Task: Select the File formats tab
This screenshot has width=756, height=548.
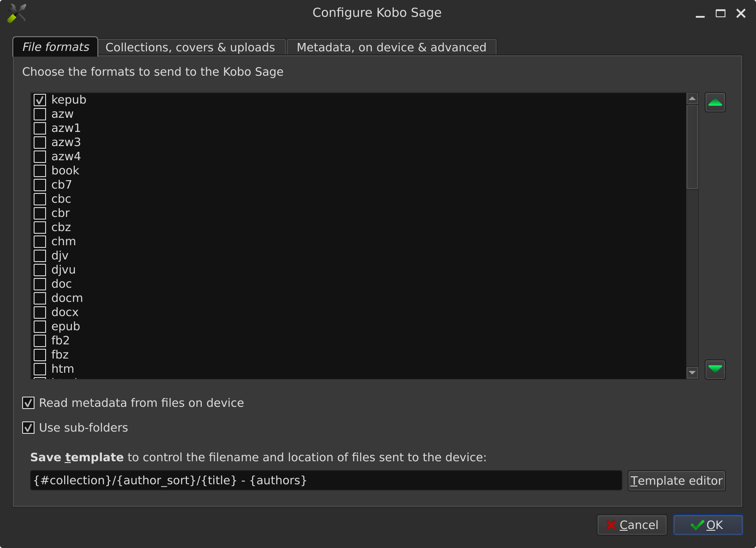Action: tap(55, 47)
